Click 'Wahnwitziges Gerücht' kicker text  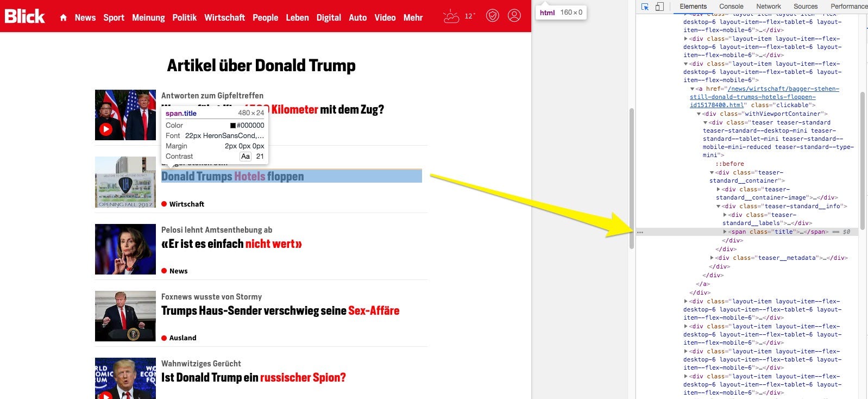[x=201, y=364]
